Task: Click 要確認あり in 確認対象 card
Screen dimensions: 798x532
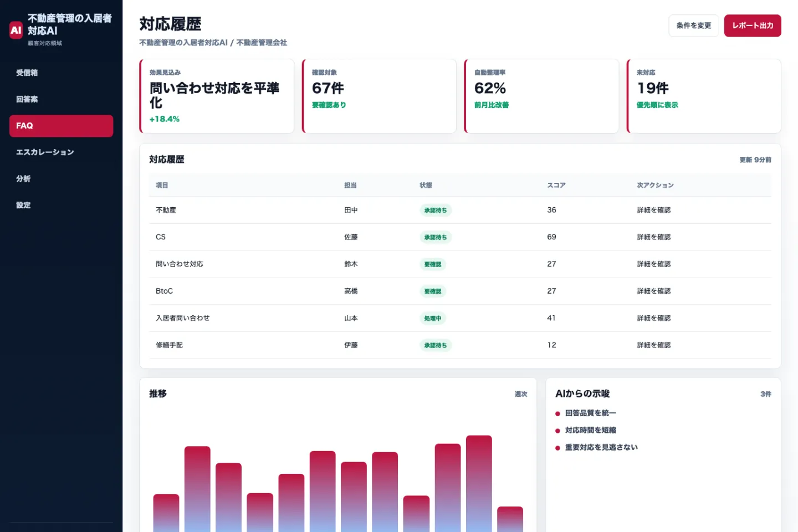Action: (x=329, y=105)
